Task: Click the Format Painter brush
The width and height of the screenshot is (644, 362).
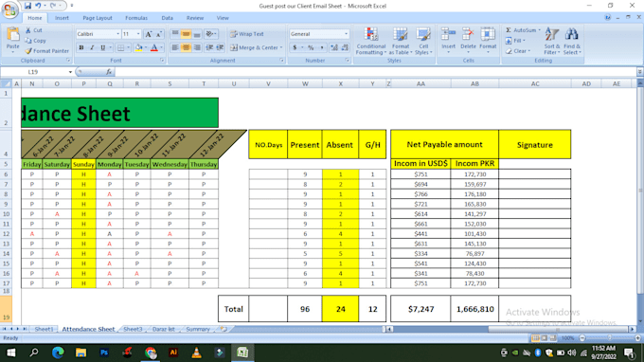Action: [28, 51]
